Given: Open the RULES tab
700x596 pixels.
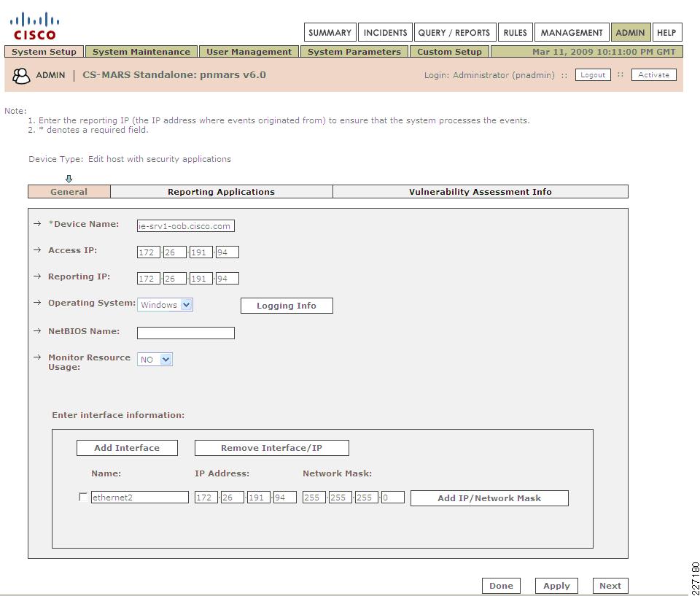Looking at the screenshot, I should point(516,33).
